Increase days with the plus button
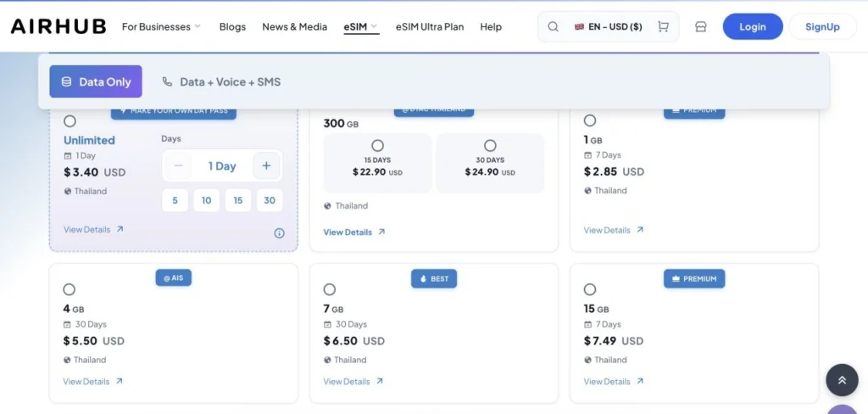Image resolution: width=868 pixels, height=414 pixels. click(x=266, y=165)
